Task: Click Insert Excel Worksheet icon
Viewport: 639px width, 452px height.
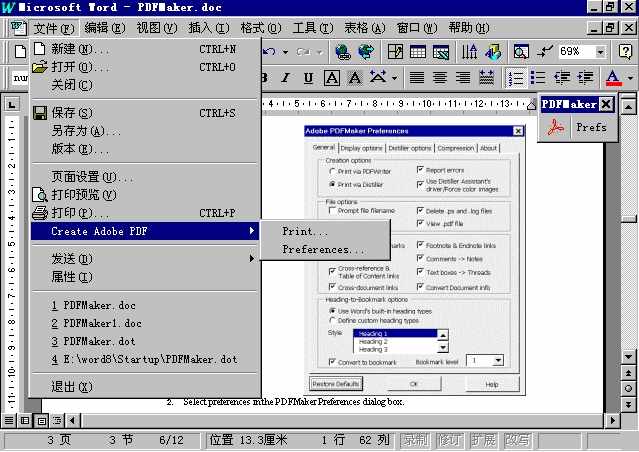Action: click(441, 52)
